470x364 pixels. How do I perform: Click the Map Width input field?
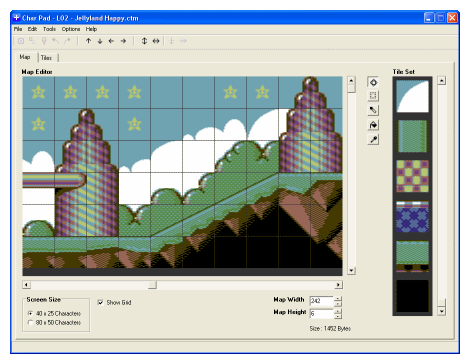pyautogui.click(x=321, y=301)
